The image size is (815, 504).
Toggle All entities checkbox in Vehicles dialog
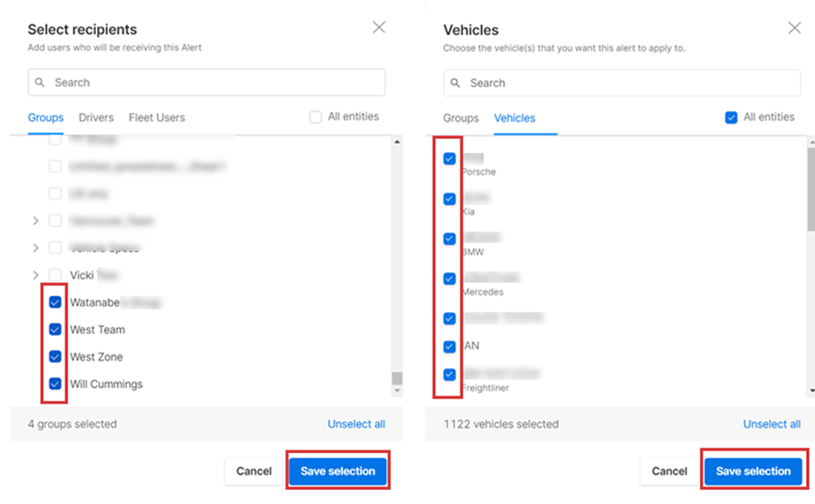[731, 117]
